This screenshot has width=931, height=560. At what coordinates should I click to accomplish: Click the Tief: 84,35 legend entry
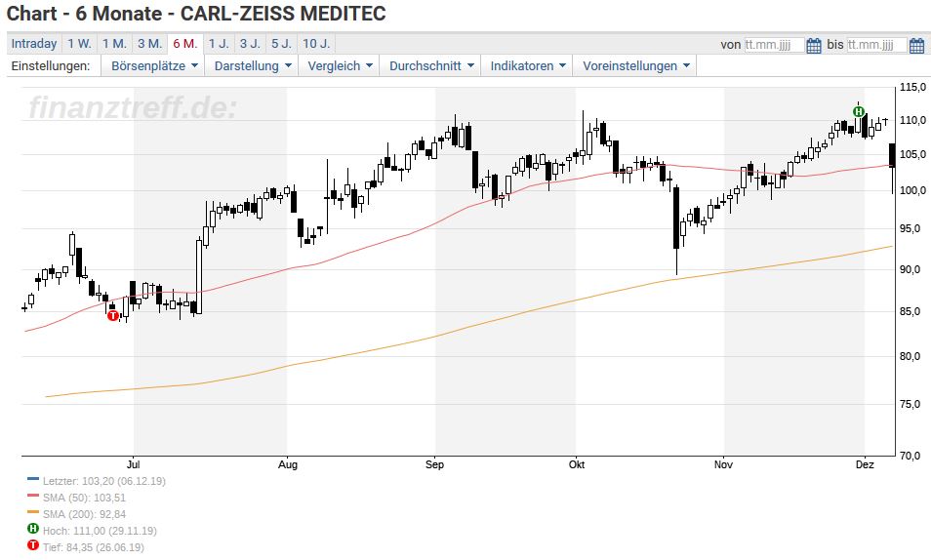pyautogui.click(x=94, y=547)
